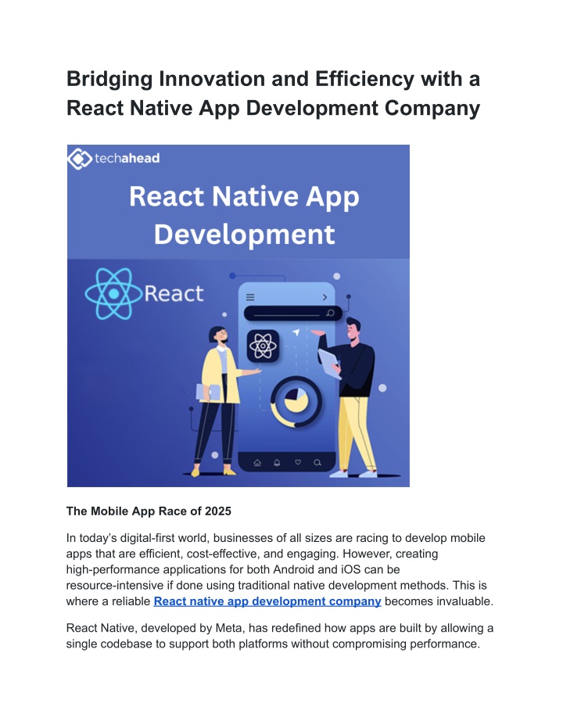Click the heart icon in phone bottom bar
Viewport: 563px width, 728px height.
tap(298, 462)
